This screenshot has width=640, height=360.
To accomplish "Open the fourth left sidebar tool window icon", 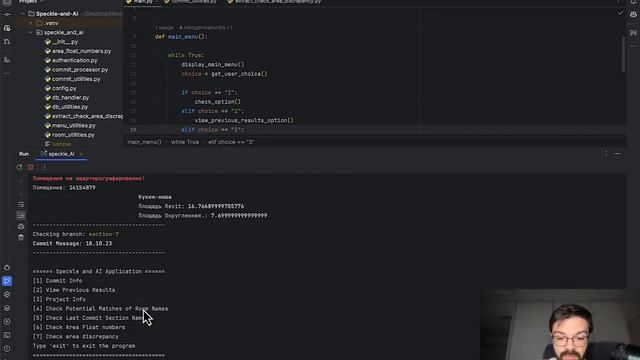I will pos(7,60).
